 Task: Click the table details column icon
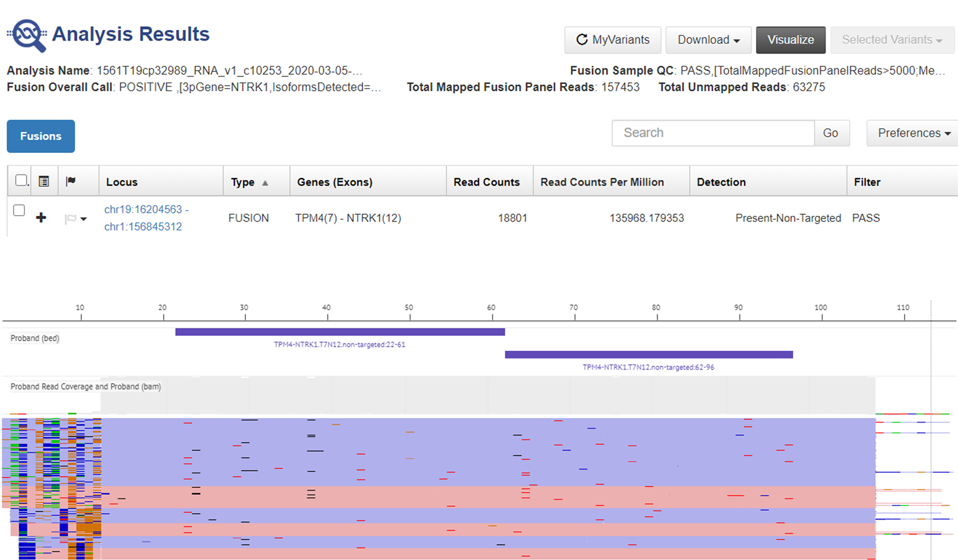click(x=44, y=181)
